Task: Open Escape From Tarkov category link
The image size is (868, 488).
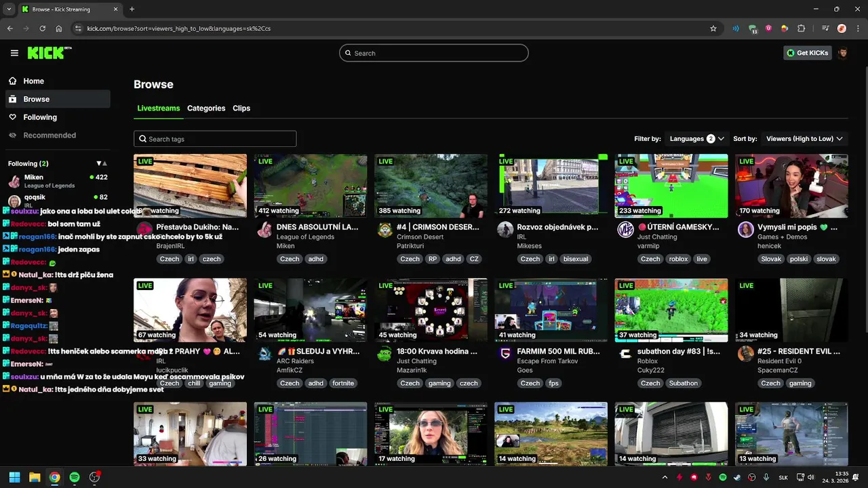Action: 548,361
